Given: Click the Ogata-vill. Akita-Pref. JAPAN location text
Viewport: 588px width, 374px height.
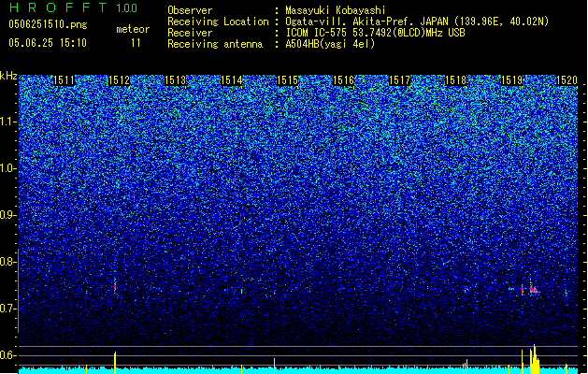Looking at the screenshot, I should (x=417, y=22).
